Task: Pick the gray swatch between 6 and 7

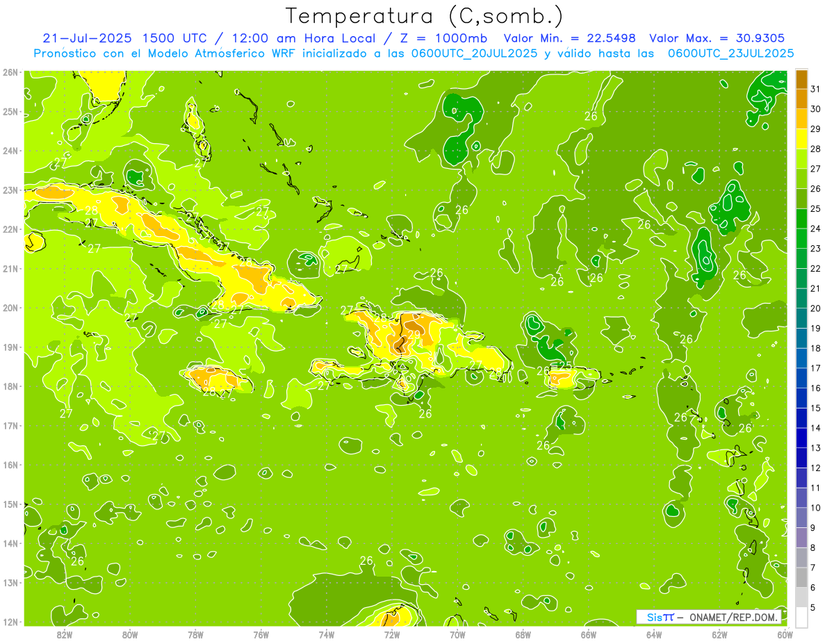Action: point(801,577)
